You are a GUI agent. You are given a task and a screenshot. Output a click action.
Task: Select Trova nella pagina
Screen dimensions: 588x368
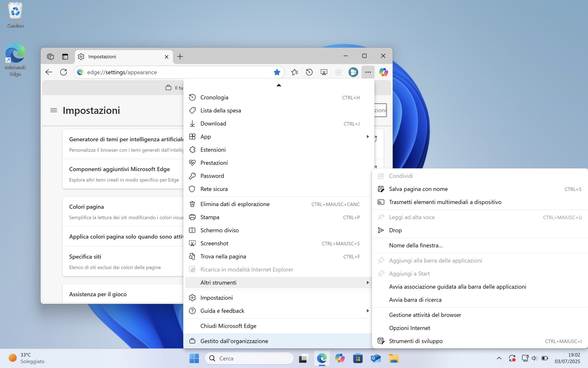(x=277, y=256)
